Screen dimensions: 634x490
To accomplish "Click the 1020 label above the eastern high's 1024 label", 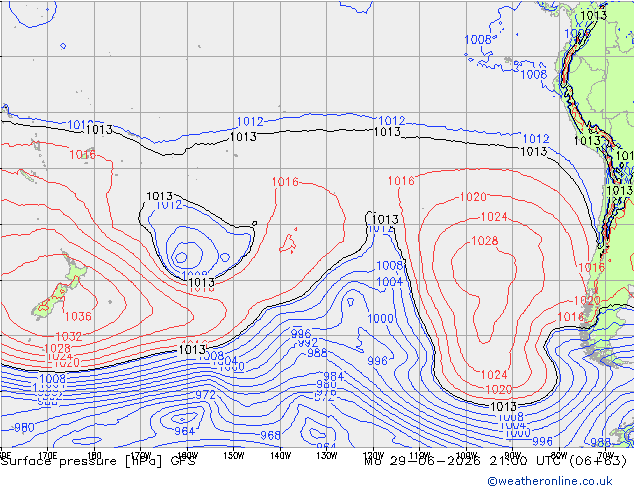I will point(473,197).
